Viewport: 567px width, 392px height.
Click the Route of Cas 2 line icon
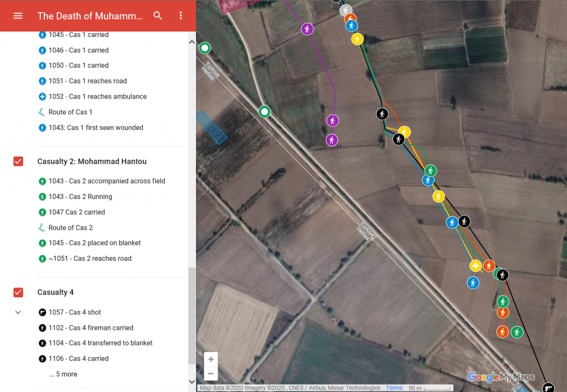coord(42,228)
